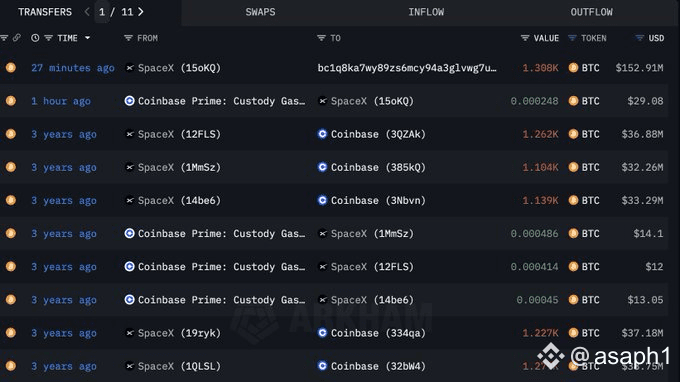Click BTC token icon in $32.26M row

coord(573,167)
